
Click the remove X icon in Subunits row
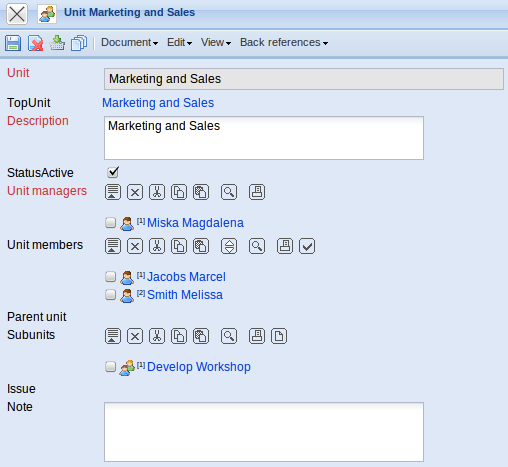point(135,336)
